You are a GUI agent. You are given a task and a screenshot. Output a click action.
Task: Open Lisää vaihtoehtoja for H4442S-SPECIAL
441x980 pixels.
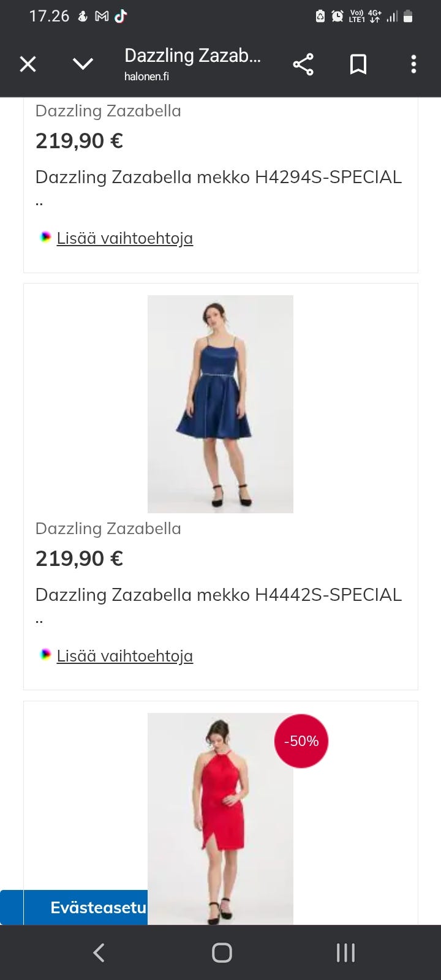(125, 656)
